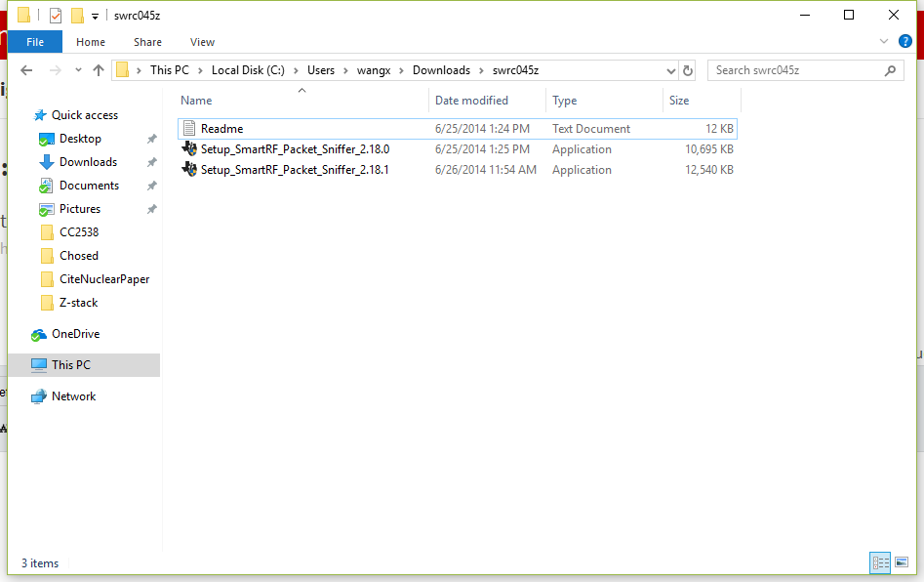This screenshot has width=924, height=582.
Task: Click the New folder quick access icon
Action: (x=77, y=16)
